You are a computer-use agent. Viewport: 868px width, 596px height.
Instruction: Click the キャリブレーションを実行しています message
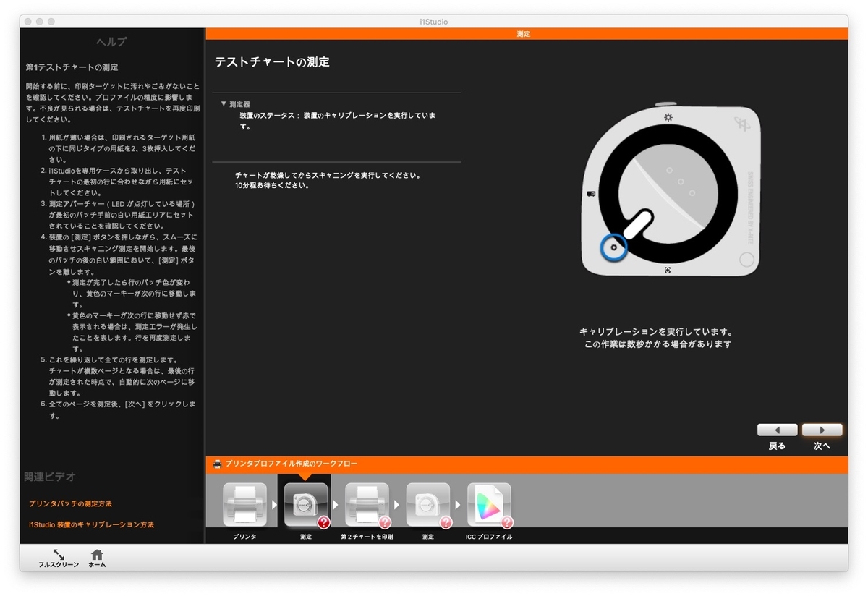pyautogui.click(x=657, y=332)
